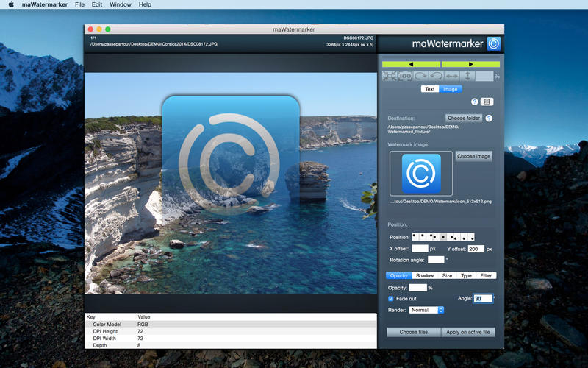Click the Rotation angle input field
This screenshot has width=588, height=368.
(x=436, y=260)
